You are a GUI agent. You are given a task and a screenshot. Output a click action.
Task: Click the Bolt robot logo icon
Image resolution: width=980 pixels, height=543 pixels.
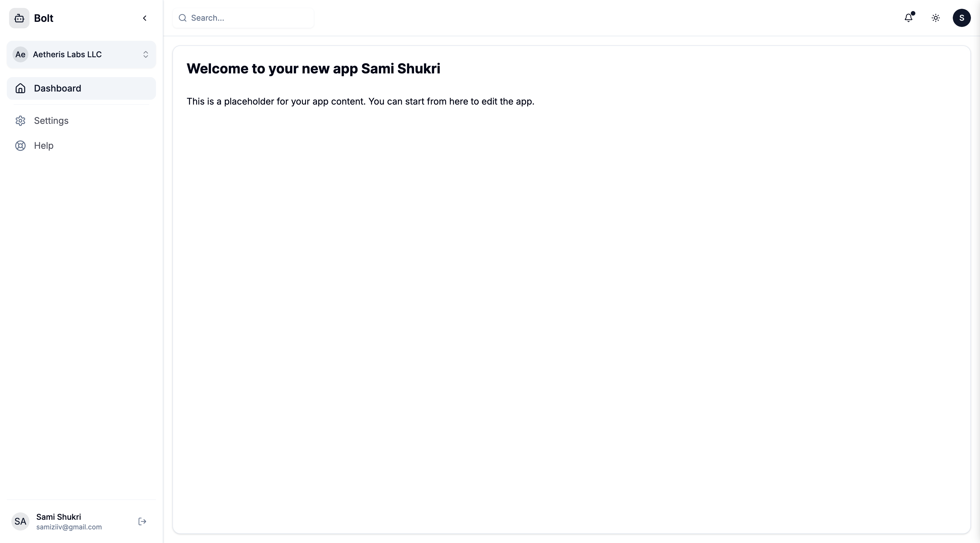[19, 18]
